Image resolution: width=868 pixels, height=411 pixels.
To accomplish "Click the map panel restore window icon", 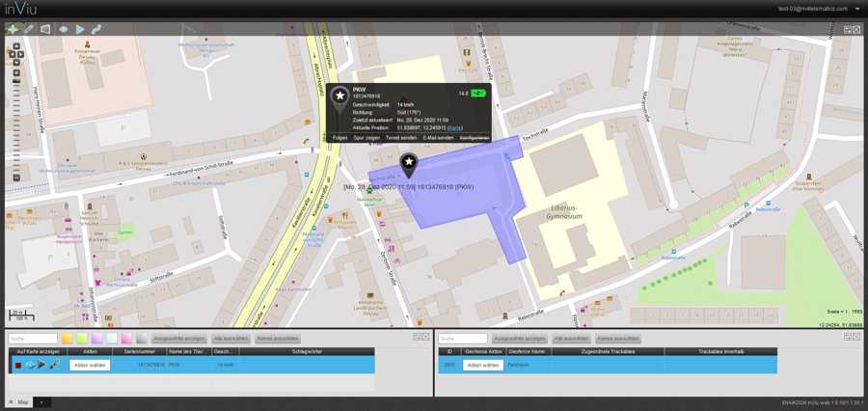I will tap(848, 29).
